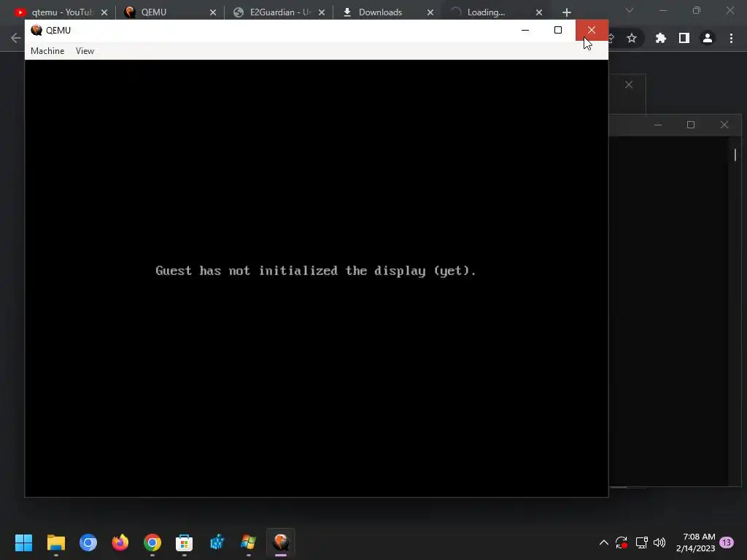Close the qtemu - YouTube tab

104,12
